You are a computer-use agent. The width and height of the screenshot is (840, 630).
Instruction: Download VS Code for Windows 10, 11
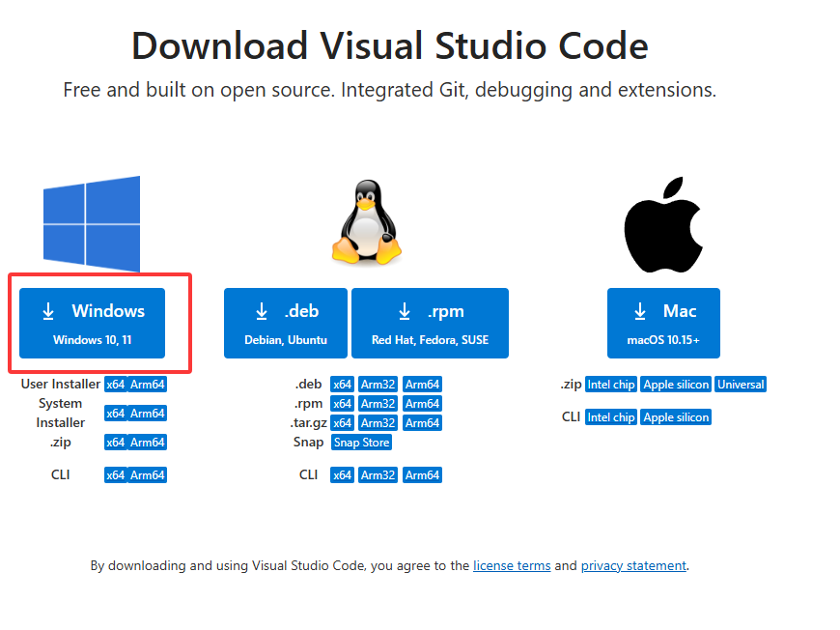(92, 323)
